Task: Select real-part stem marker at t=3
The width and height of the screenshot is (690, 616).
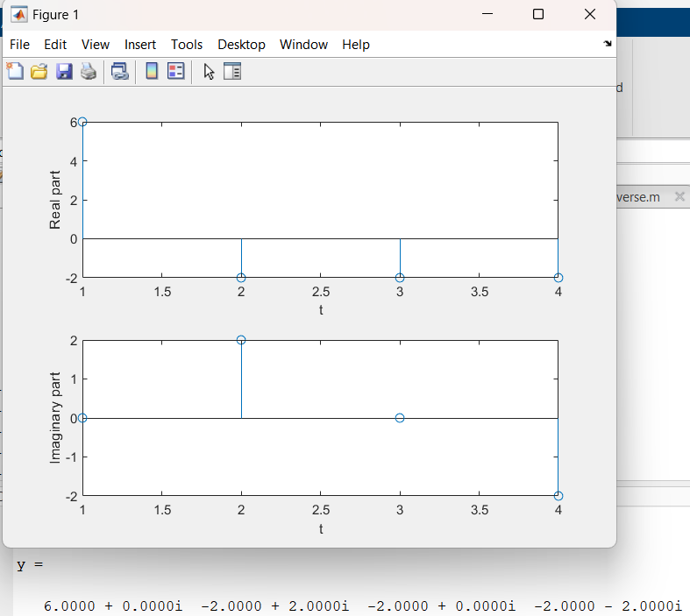Action: coord(400,278)
